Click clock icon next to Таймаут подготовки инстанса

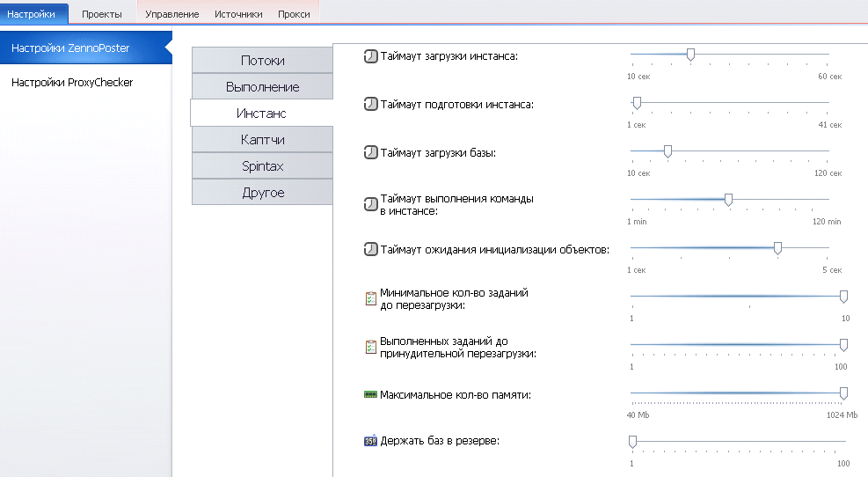tap(370, 104)
